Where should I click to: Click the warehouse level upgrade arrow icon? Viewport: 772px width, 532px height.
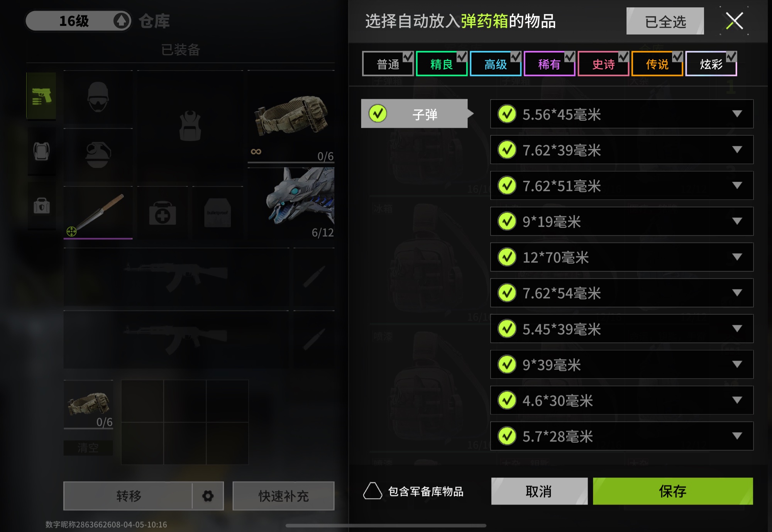[x=121, y=20]
